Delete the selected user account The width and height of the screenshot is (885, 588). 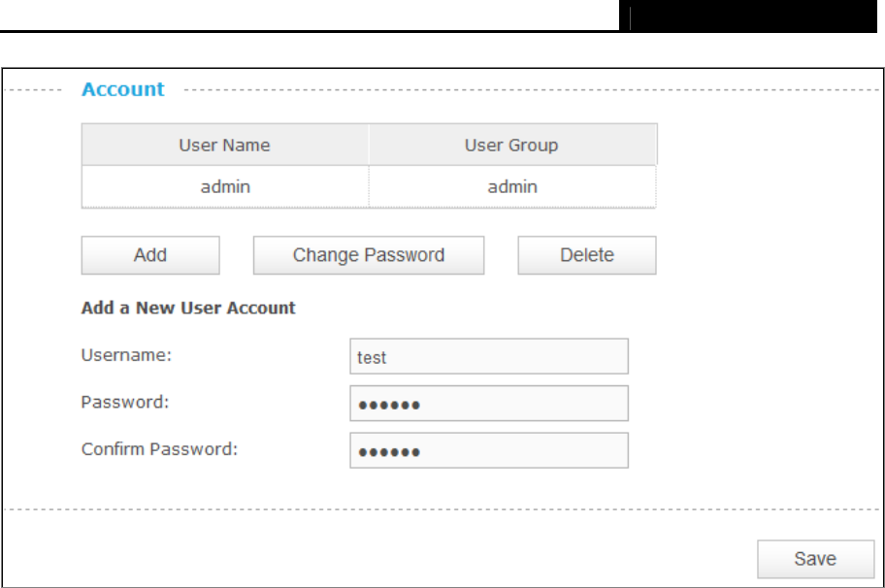[587, 255]
